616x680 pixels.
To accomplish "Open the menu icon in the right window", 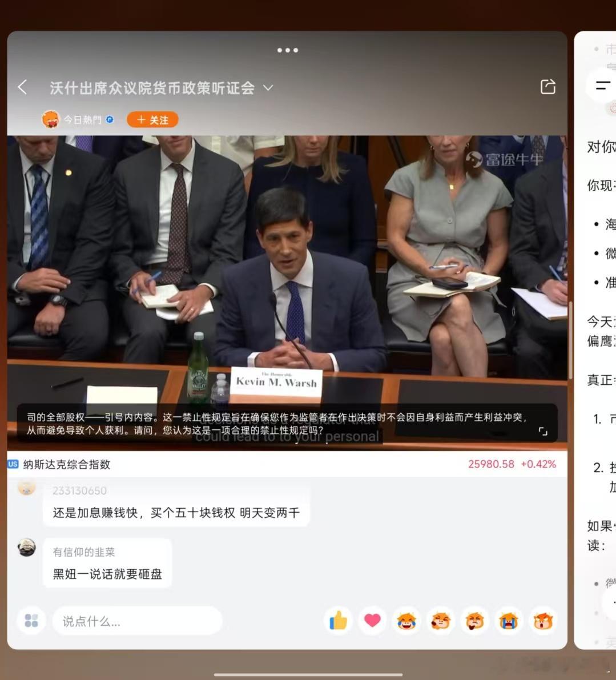I will (x=602, y=86).
